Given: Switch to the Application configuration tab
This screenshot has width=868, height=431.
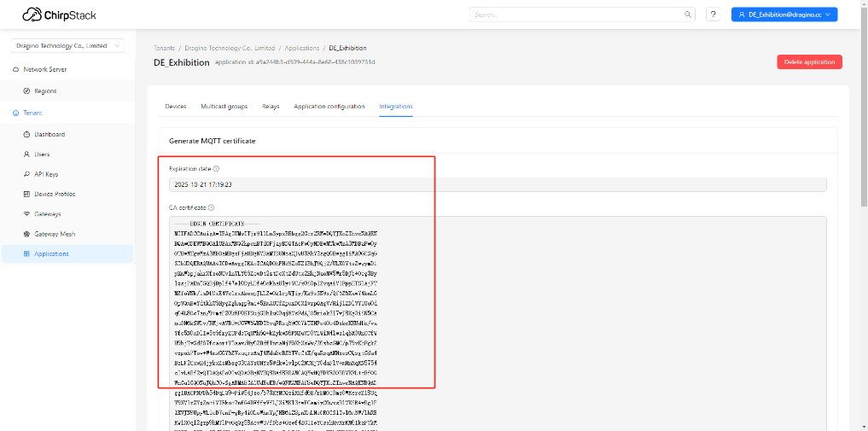Looking at the screenshot, I should click(329, 107).
